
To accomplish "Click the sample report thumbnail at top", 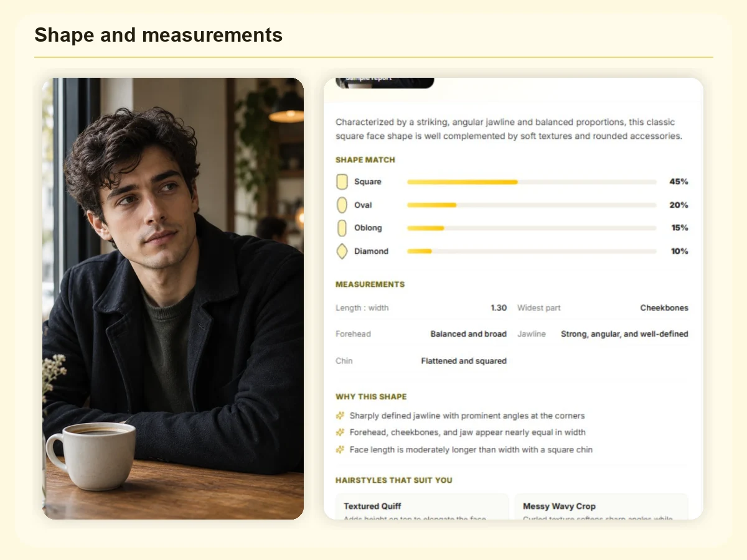I will click(x=385, y=82).
